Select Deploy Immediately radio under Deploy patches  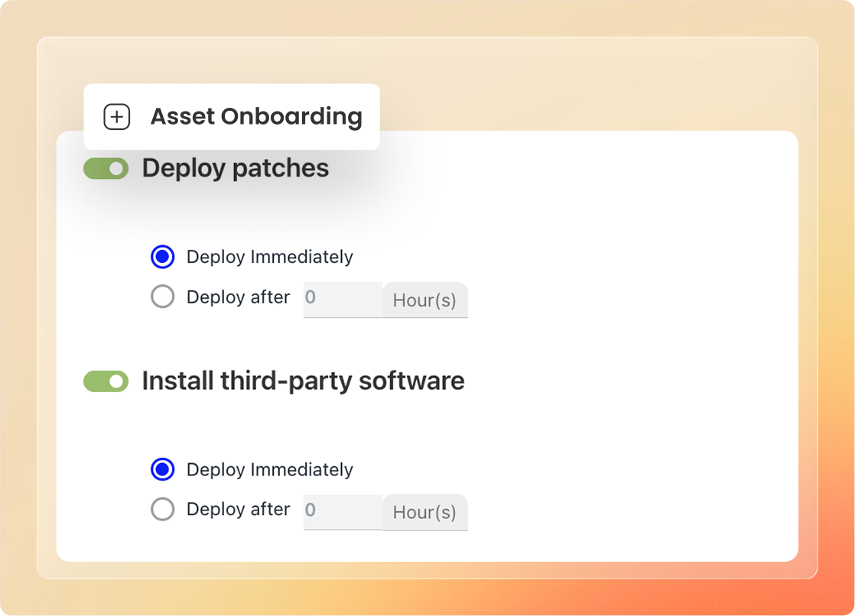click(163, 257)
